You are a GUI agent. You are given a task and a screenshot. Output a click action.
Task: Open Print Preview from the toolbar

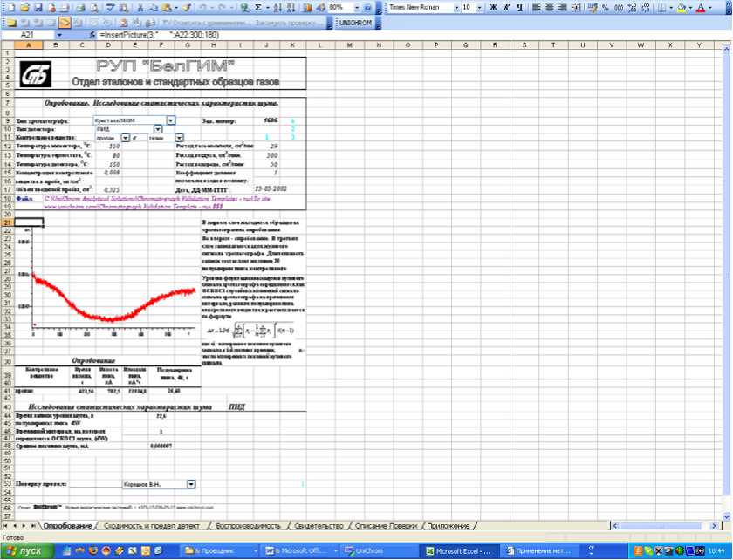pos(94,8)
